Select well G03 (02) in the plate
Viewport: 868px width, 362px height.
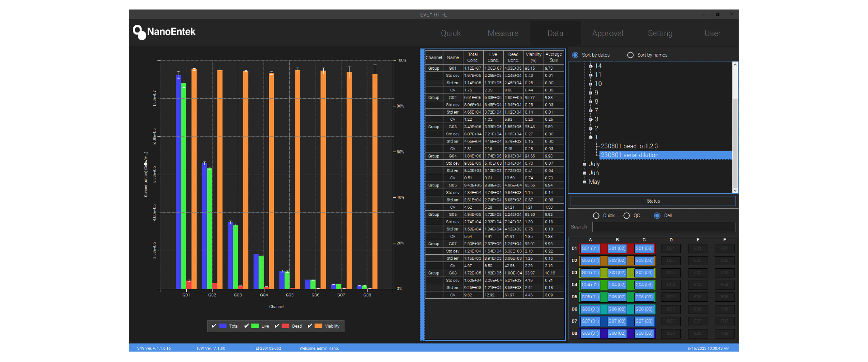tap(617, 273)
